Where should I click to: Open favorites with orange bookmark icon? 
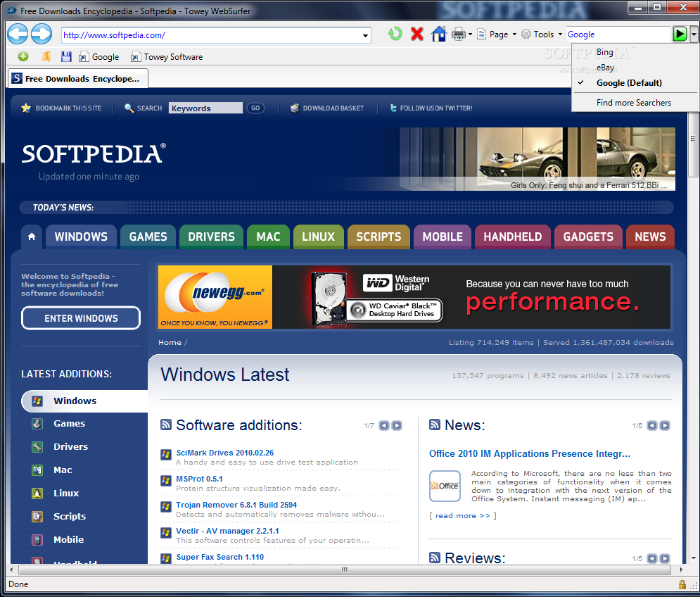46,56
